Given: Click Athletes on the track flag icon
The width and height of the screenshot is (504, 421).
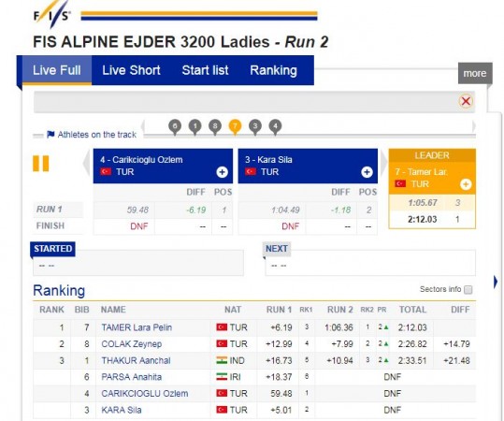Looking at the screenshot, I should point(50,135).
